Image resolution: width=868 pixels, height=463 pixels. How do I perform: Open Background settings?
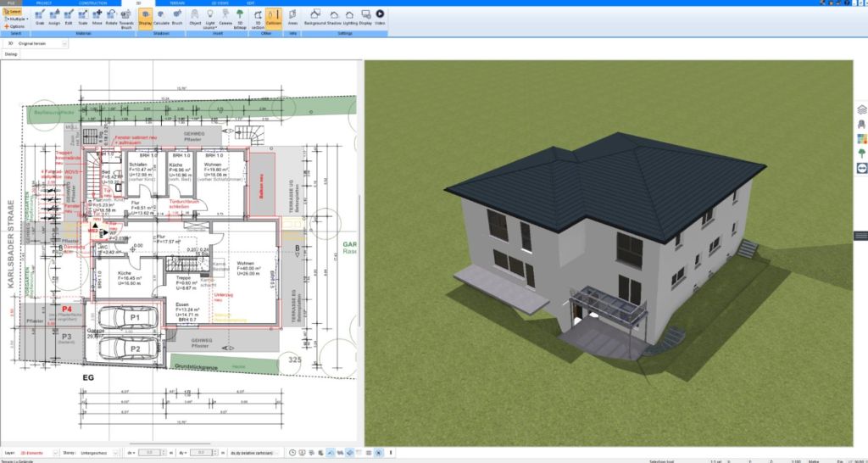[x=315, y=17]
